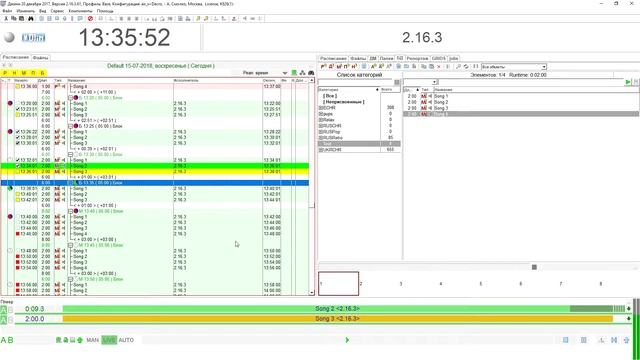Click the network tree icon above schedule grid
Screen dimensions: 640x360
point(302,73)
